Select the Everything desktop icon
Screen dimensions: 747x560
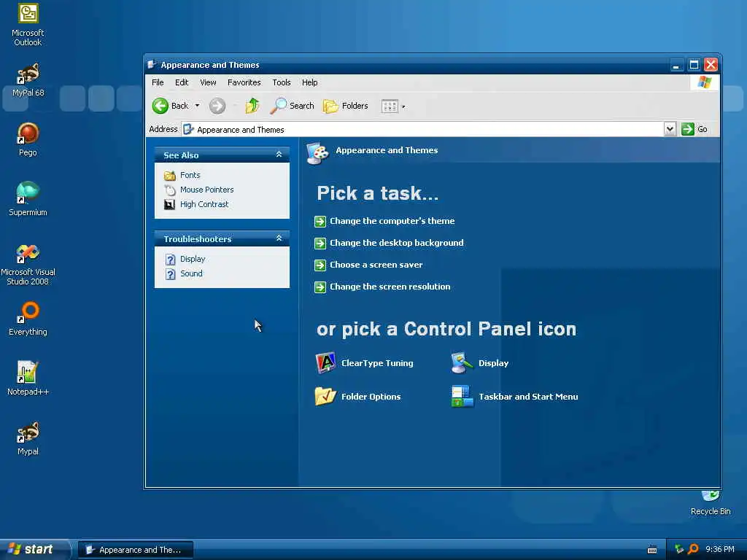pos(28,312)
